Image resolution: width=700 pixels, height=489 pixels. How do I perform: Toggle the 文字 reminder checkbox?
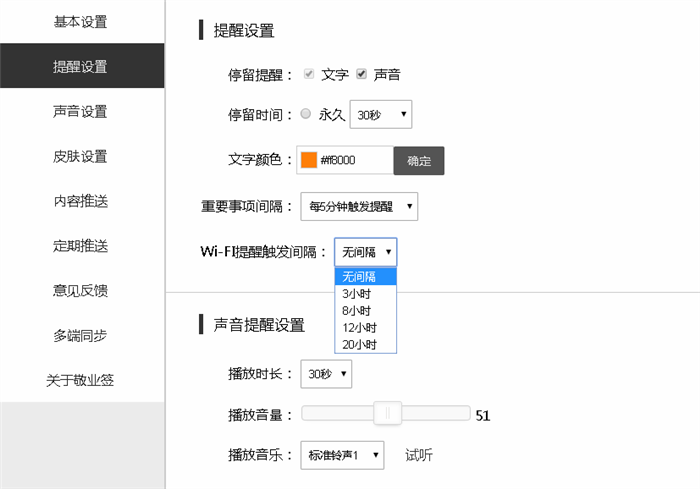click(308, 74)
